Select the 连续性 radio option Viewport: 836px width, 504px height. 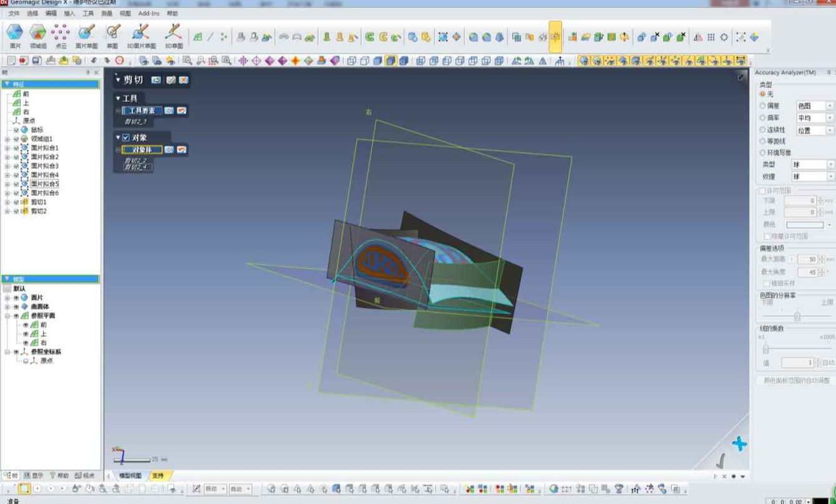click(x=762, y=130)
